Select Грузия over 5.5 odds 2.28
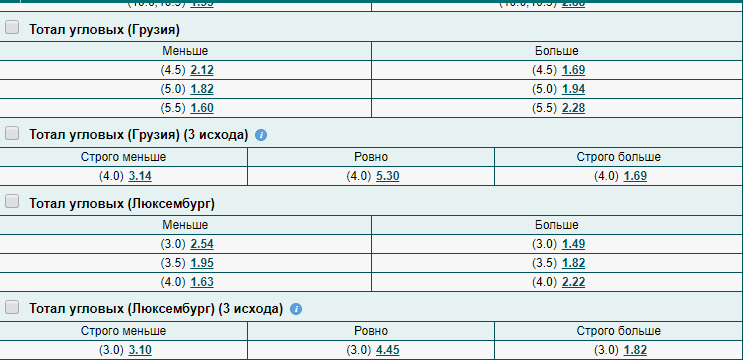The image size is (743, 360). (573, 108)
